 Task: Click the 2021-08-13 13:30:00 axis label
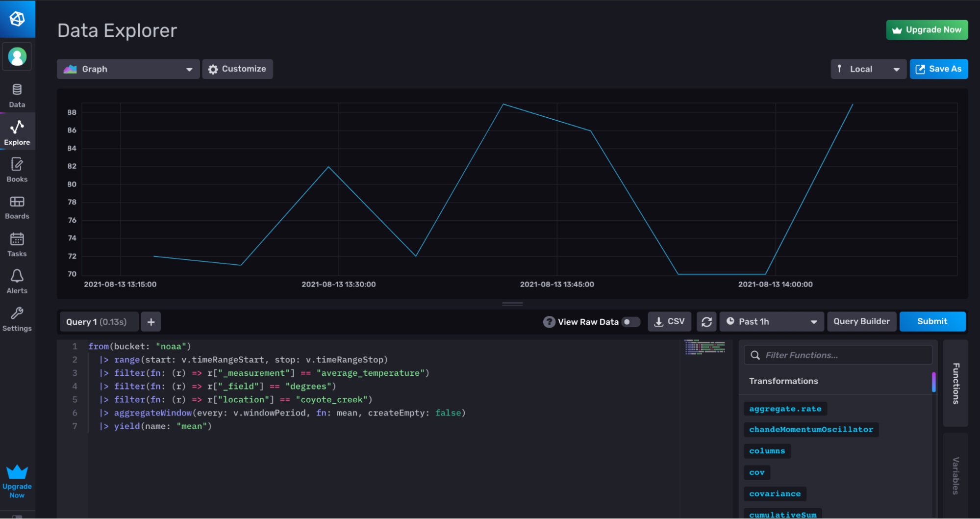339,285
